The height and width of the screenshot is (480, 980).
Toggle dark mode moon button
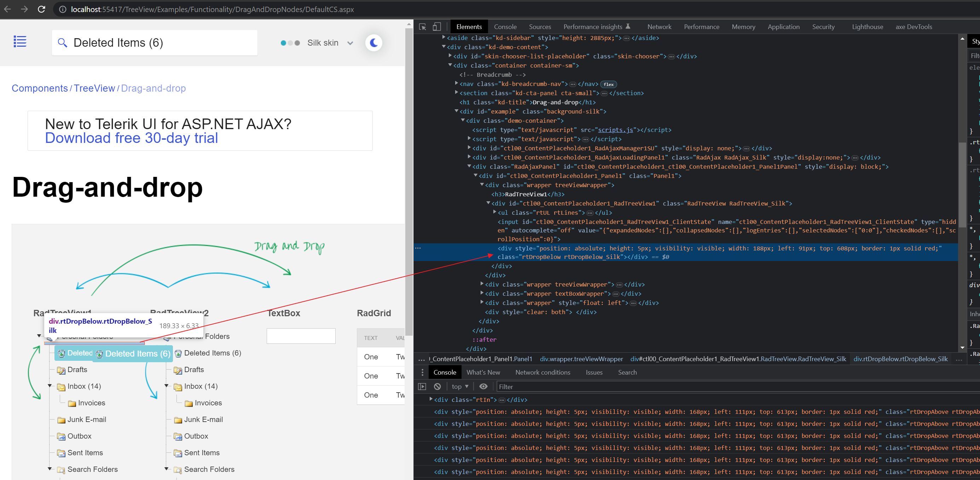(x=373, y=43)
